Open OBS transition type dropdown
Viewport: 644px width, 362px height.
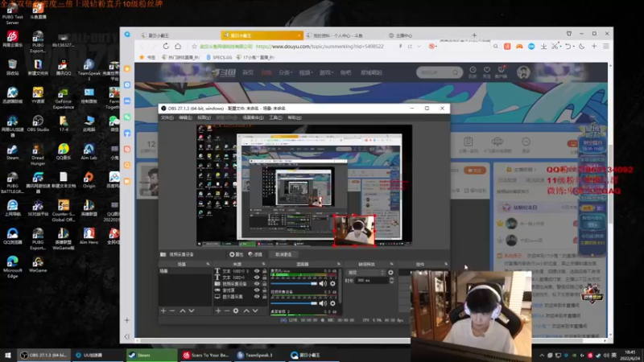(365, 273)
